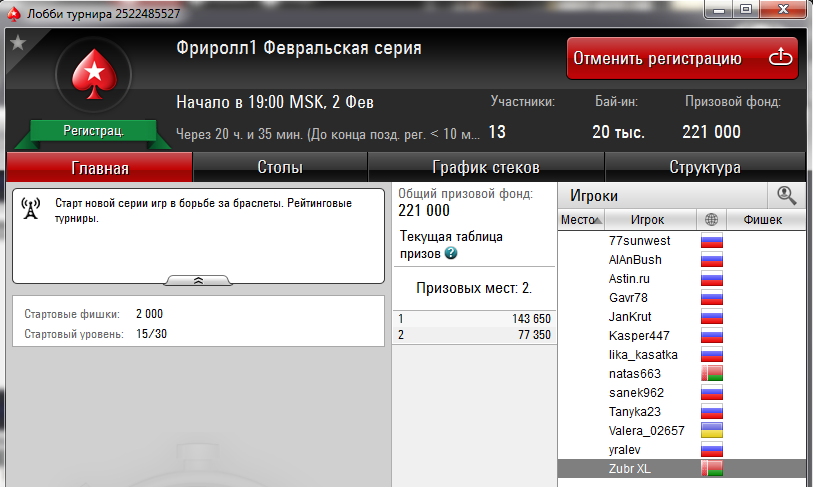Select player JanKrut
The height and width of the screenshot is (487, 813).
pos(682,317)
